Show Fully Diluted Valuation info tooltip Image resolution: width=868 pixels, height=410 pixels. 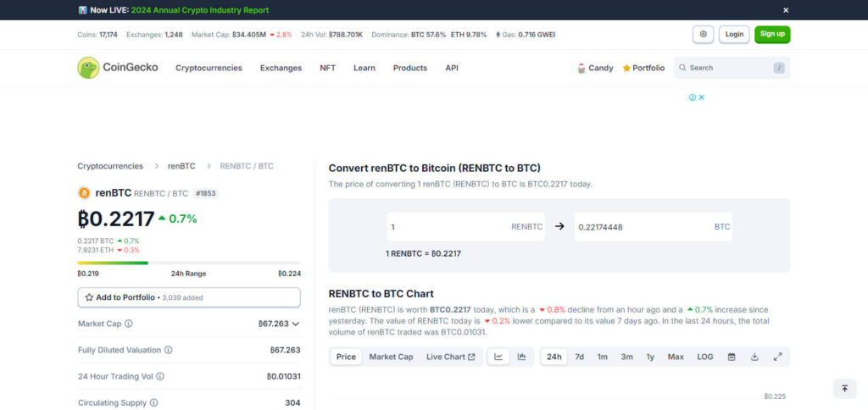[169, 350]
